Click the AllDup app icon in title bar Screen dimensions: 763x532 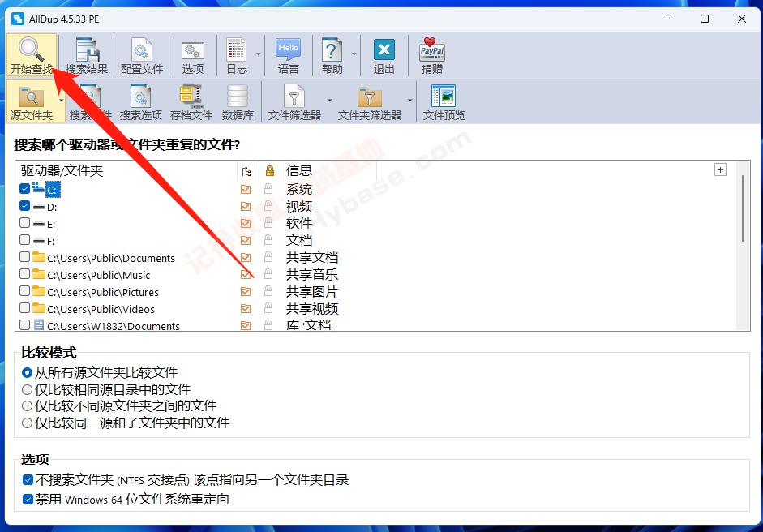coord(18,19)
